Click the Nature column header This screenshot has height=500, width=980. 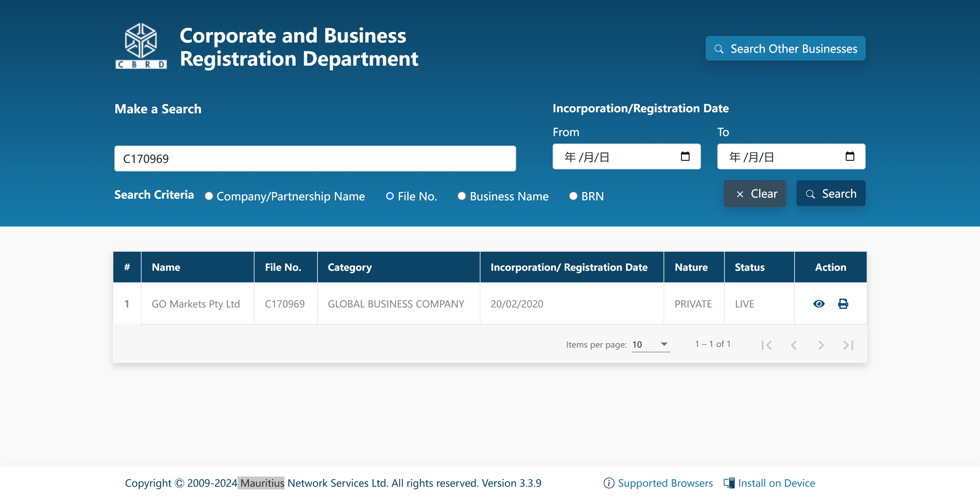(x=694, y=267)
